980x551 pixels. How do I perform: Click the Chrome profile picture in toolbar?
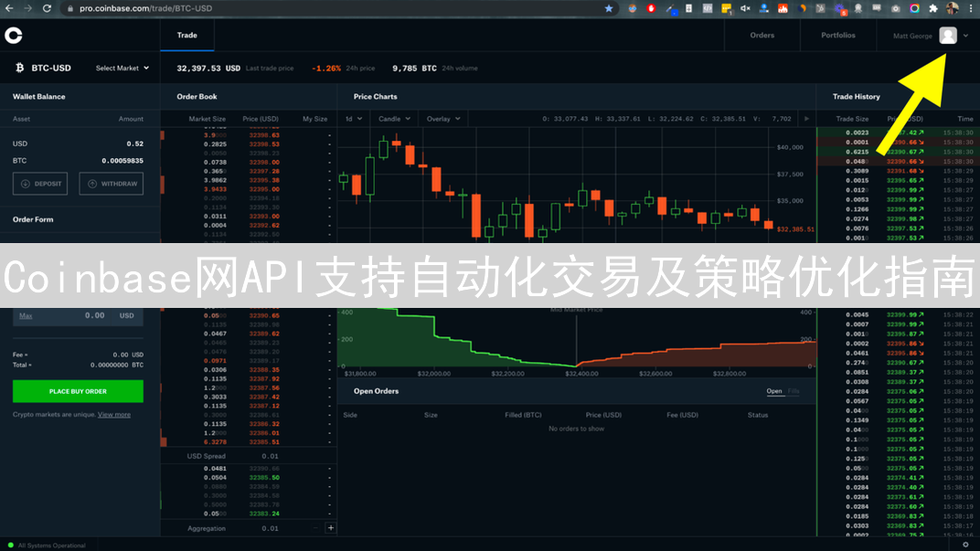[952, 8]
